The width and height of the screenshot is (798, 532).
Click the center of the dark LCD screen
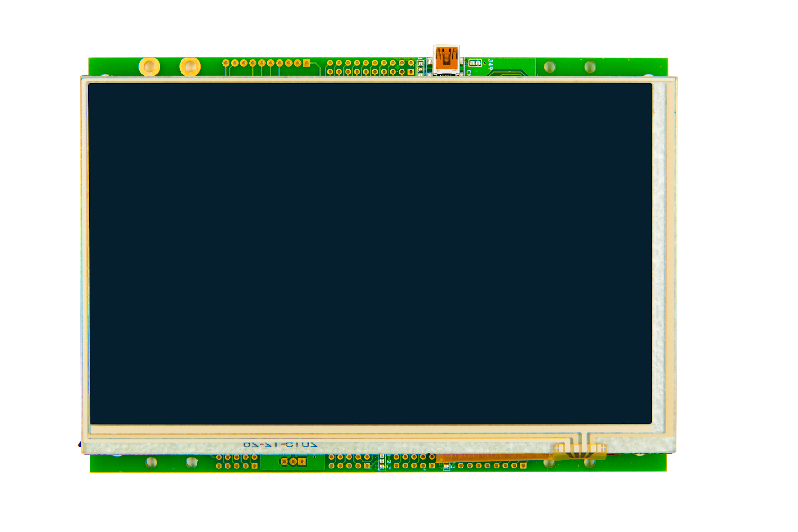(x=371, y=254)
